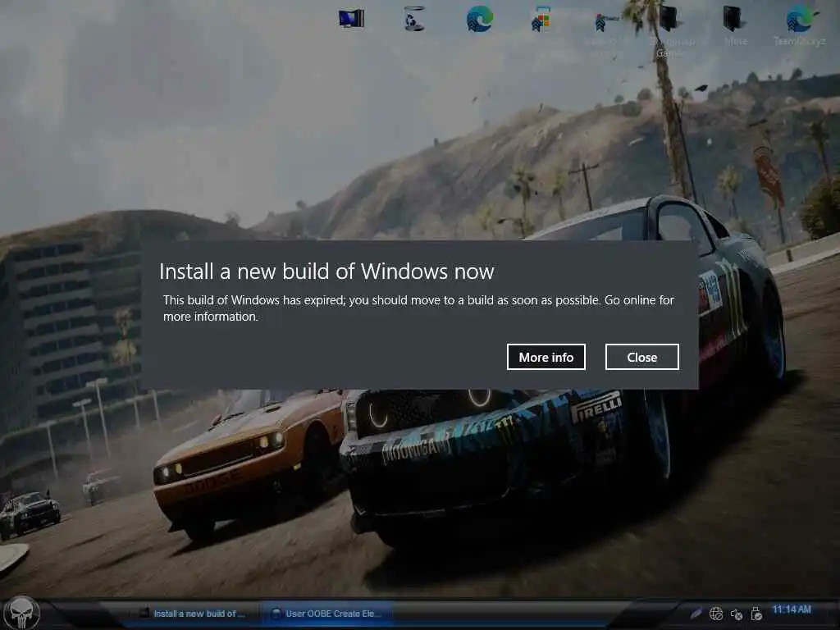Click the muted volume tray icon
The height and width of the screenshot is (630, 840).
tap(737, 614)
